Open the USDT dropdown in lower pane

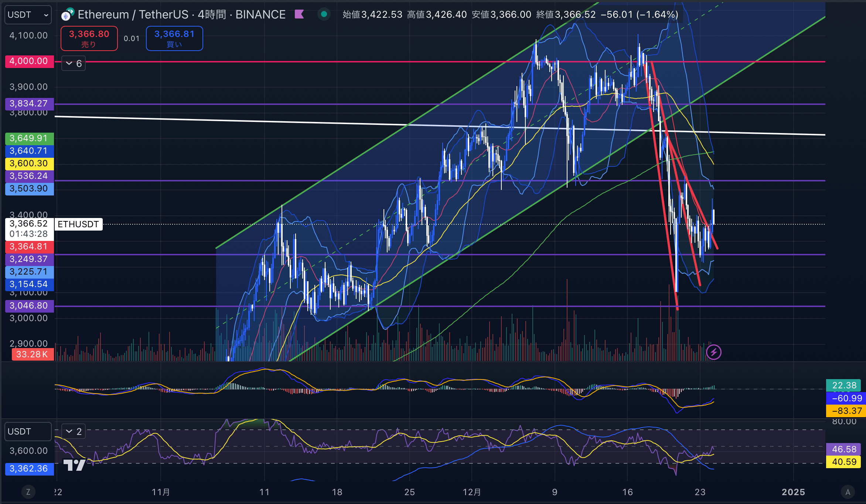click(x=28, y=432)
